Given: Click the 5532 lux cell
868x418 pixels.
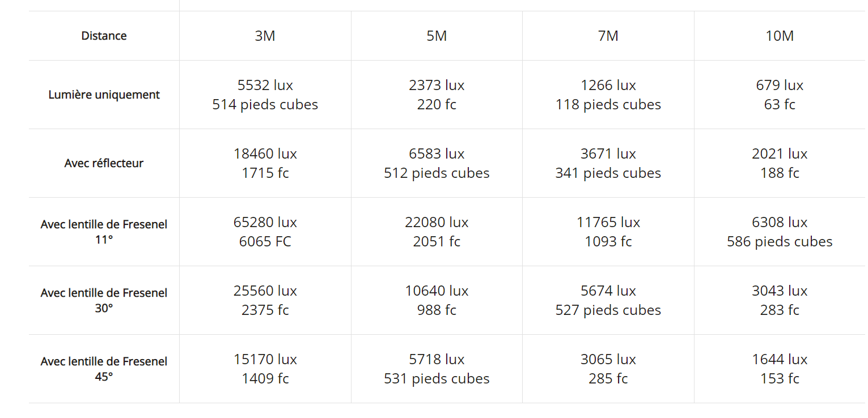Looking at the screenshot, I should point(265,95).
